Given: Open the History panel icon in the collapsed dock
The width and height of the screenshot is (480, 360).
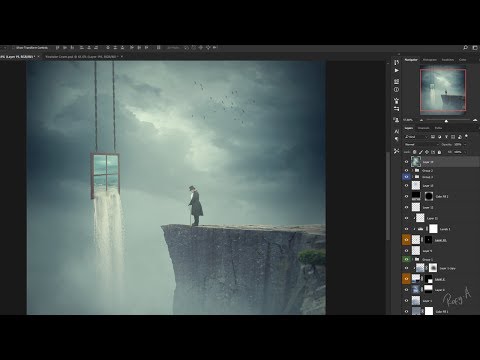Looking at the screenshot, I should (x=396, y=63).
